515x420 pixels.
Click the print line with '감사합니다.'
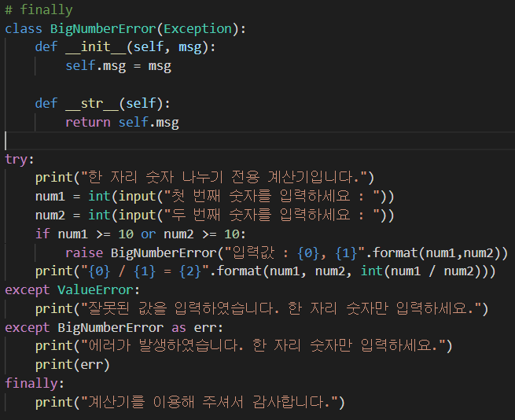(x=189, y=402)
